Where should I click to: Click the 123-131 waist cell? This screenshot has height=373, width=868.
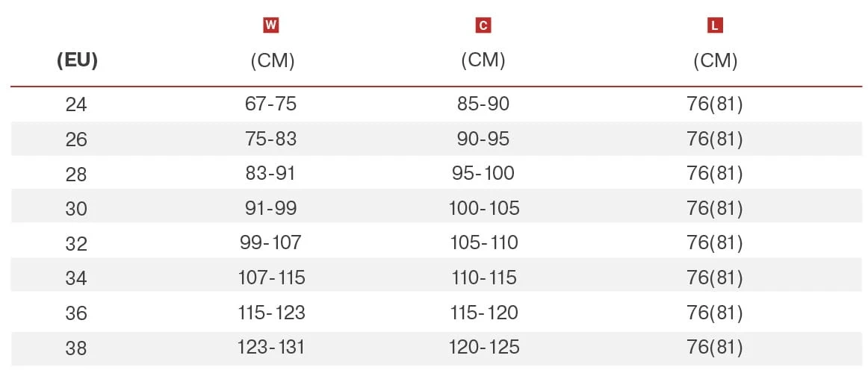271,348
